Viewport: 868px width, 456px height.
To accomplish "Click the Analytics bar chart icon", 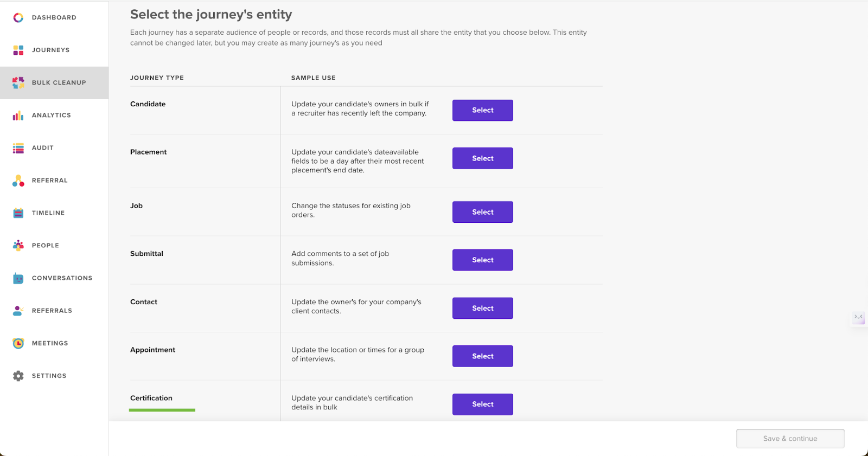I will coord(18,115).
